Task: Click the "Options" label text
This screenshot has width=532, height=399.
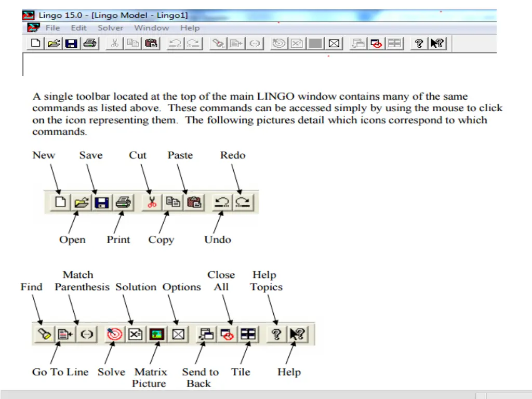Action: click(x=181, y=287)
